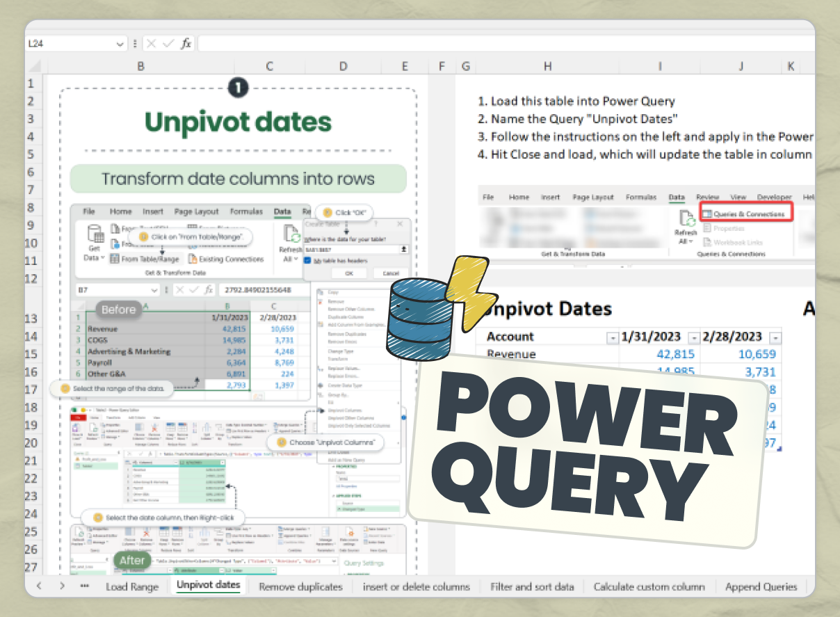The width and height of the screenshot is (840, 617).
Task: Click the '1/31/2023' table header cell
Action: coord(660,337)
